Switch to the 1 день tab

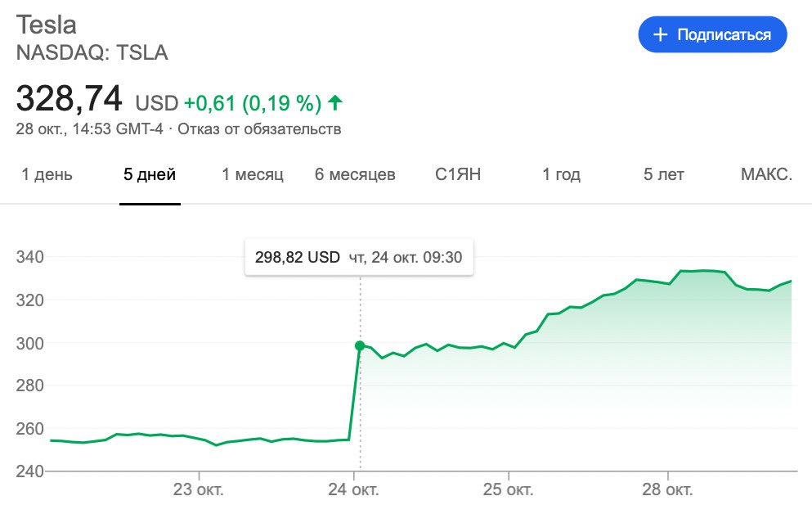tap(47, 174)
